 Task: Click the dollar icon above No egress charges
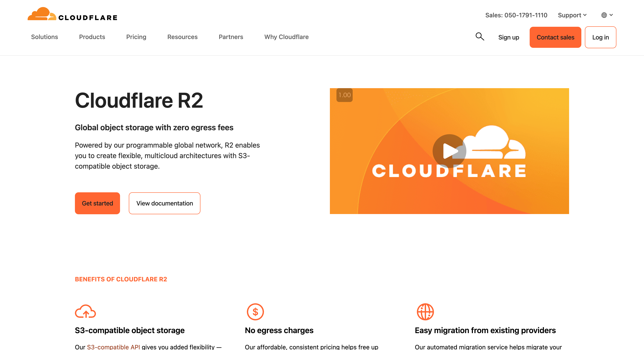pos(255,312)
